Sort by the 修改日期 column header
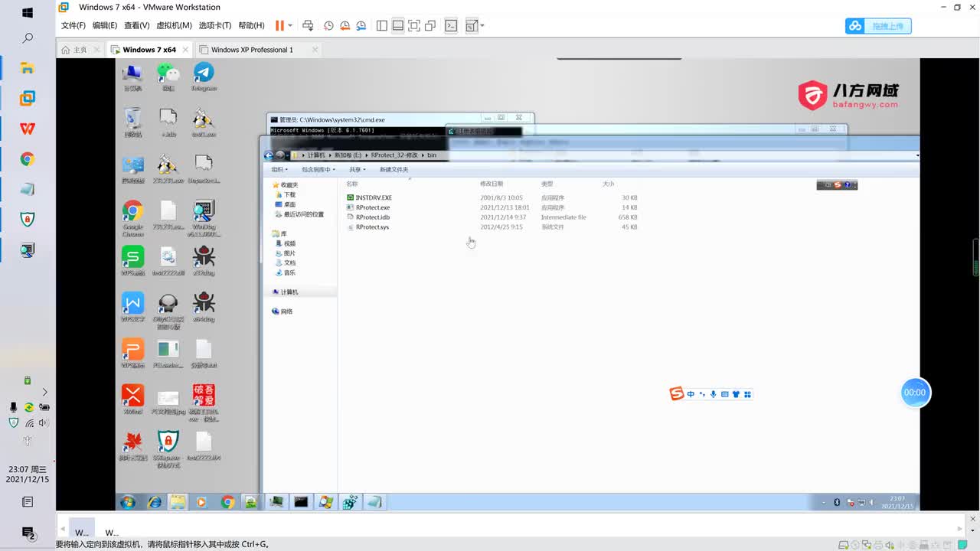The width and height of the screenshot is (980, 551). click(x=492, y=184)
